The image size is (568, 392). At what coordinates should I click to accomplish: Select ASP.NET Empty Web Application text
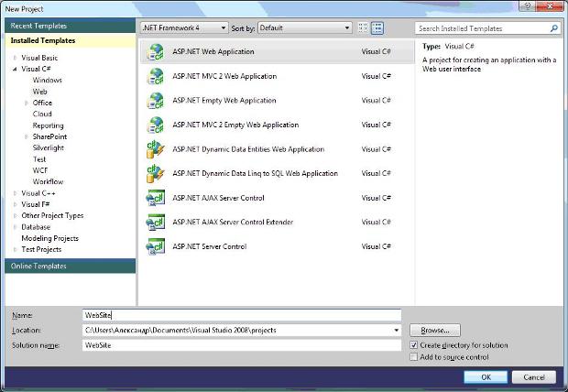[224, 101]
